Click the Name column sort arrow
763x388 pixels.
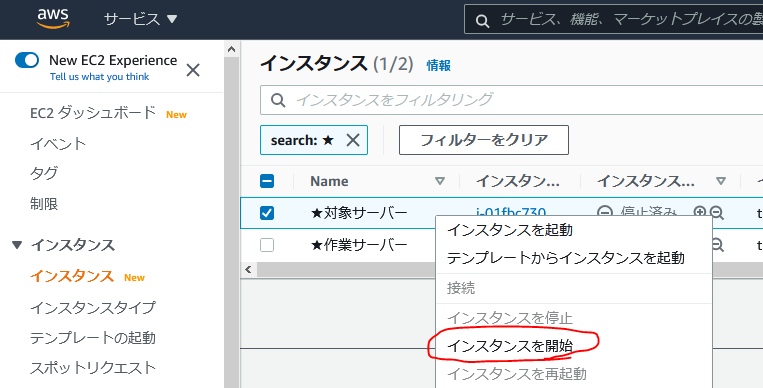coord(440,181)
